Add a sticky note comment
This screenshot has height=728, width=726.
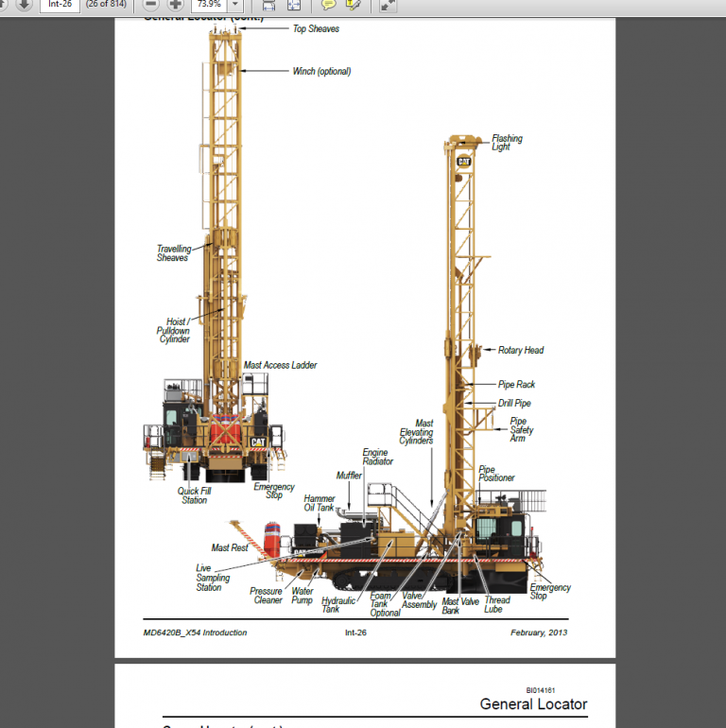coord(329,5)
